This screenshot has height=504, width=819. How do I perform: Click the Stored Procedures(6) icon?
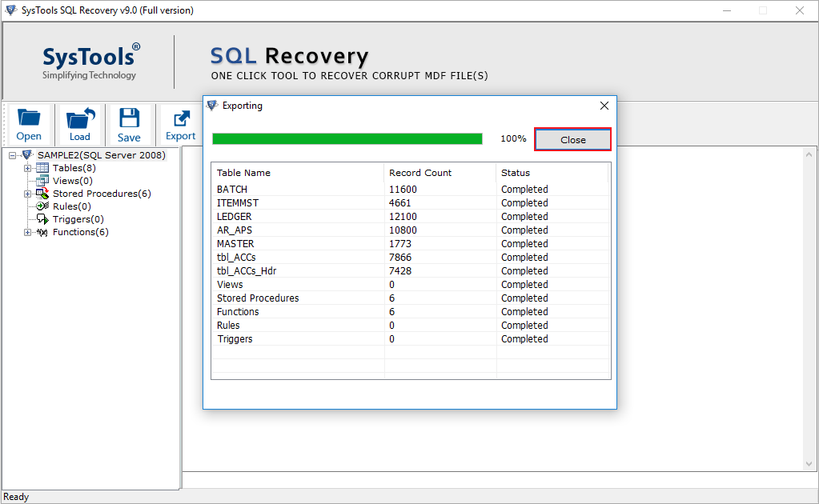pyautogui.click(x=42, y=194)
